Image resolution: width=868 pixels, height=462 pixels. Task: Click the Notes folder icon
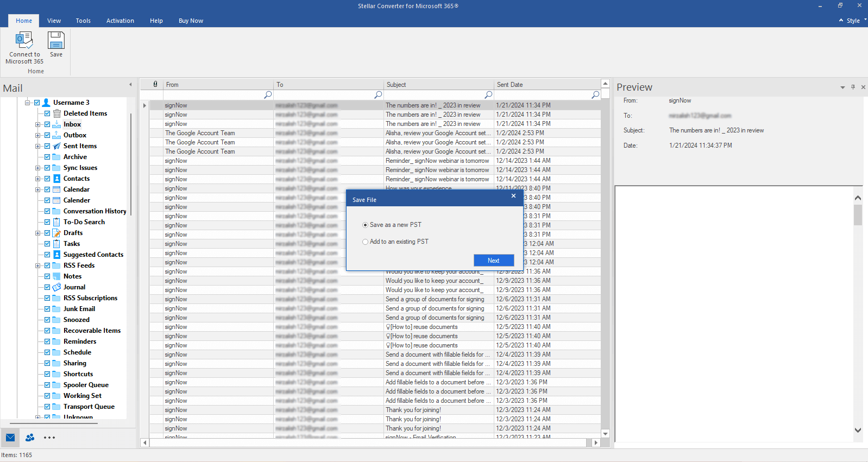click(56, 276)
